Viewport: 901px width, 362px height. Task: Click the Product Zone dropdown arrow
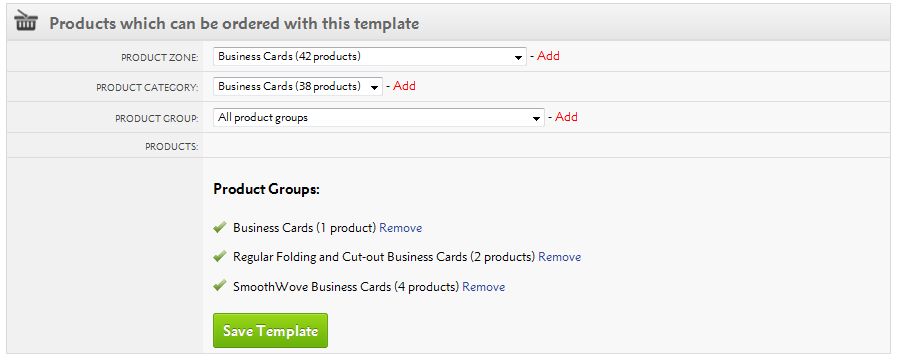pyautogui.click(x=518, y=57)
